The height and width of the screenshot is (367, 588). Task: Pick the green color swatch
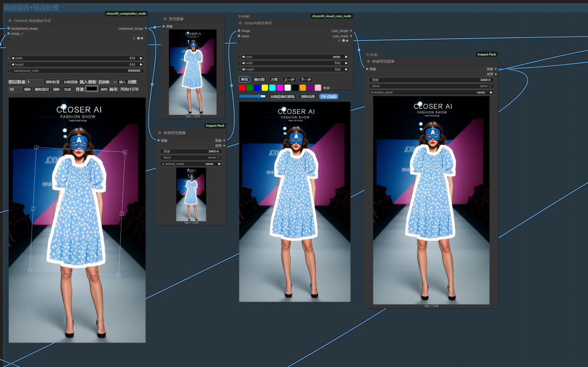click(250, 88)
